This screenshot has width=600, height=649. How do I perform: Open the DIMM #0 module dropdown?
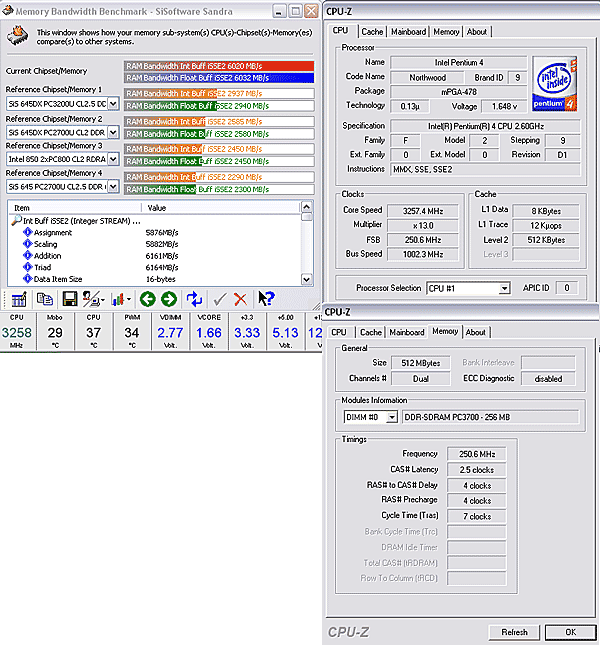click(391, 417)
